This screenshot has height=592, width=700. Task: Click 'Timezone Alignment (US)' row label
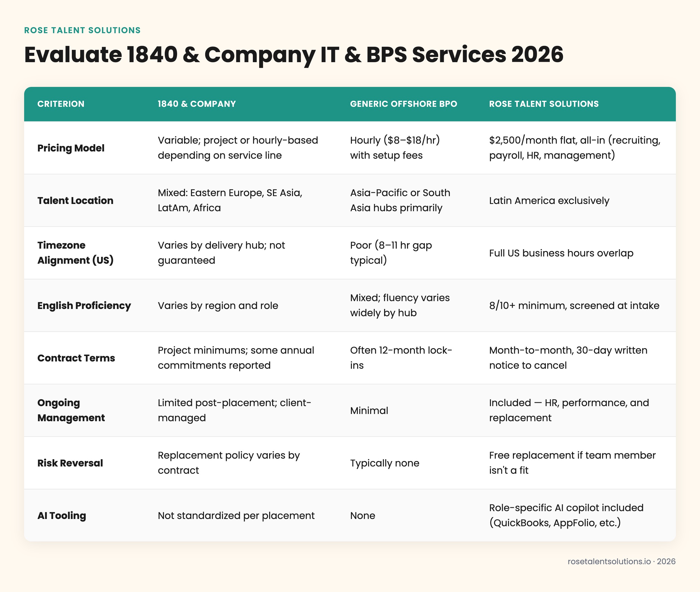75,253
